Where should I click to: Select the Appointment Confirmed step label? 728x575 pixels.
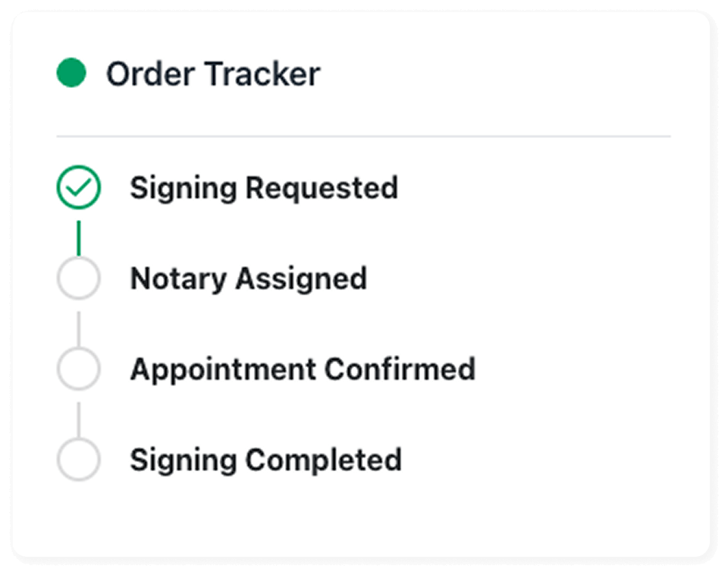pyautogui.click(x=303, y=369)
